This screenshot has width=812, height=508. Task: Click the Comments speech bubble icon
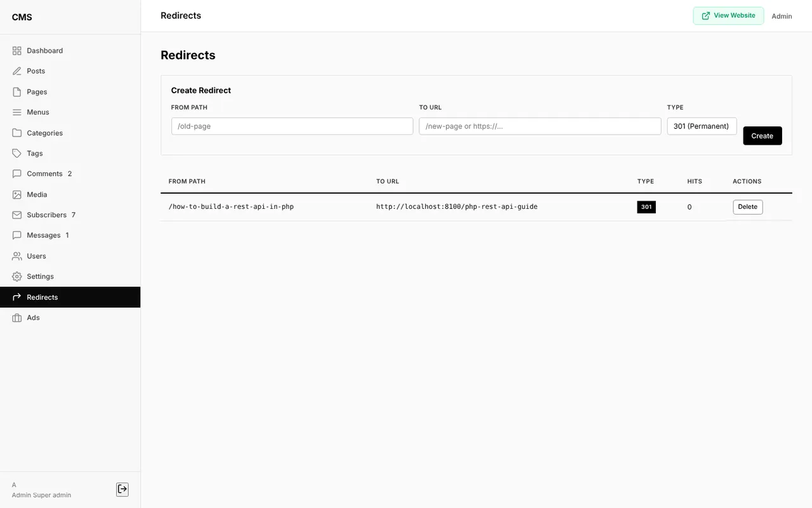click(x=17, y=174)
